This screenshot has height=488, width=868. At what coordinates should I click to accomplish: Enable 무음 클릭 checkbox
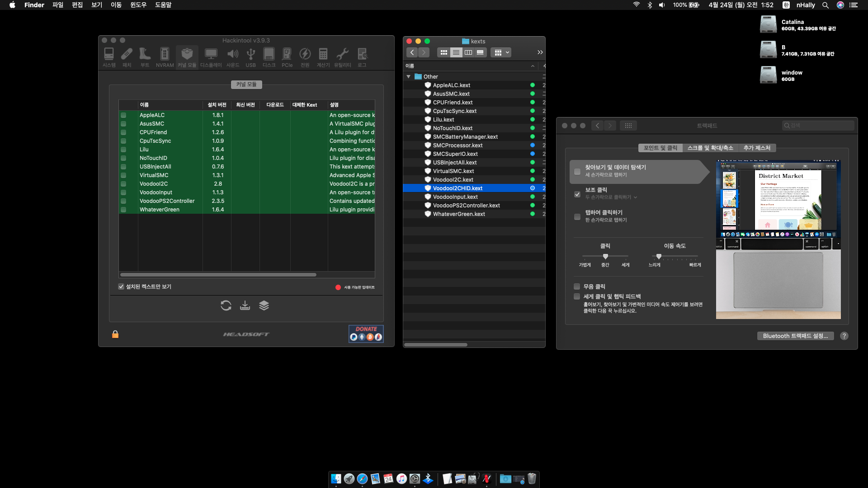click(x=577, y=286)
